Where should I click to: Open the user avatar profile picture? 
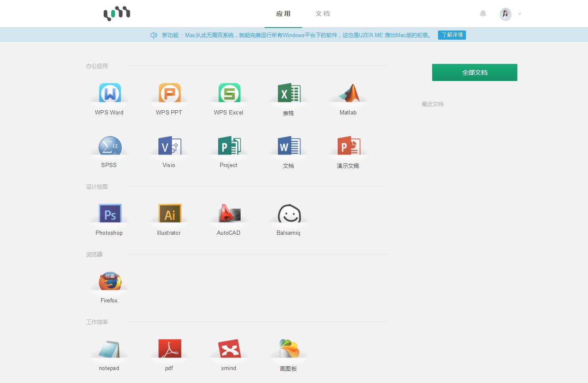pyautogui.click(x=506, y=14)
